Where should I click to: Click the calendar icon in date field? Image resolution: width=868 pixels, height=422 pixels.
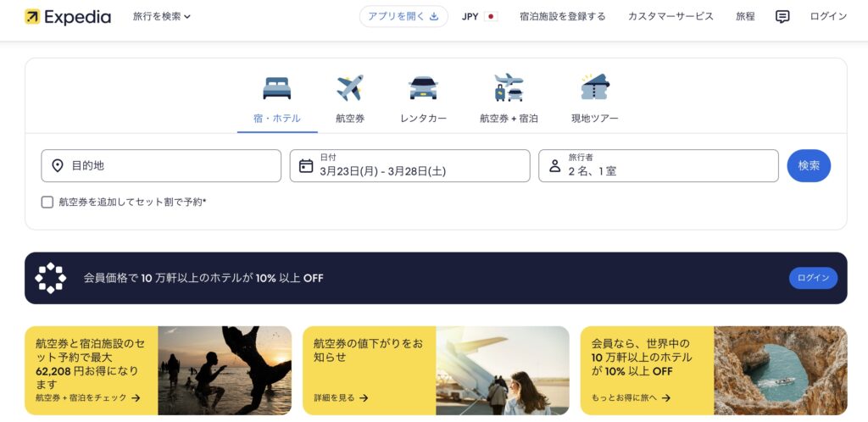[x=306, y=165]
